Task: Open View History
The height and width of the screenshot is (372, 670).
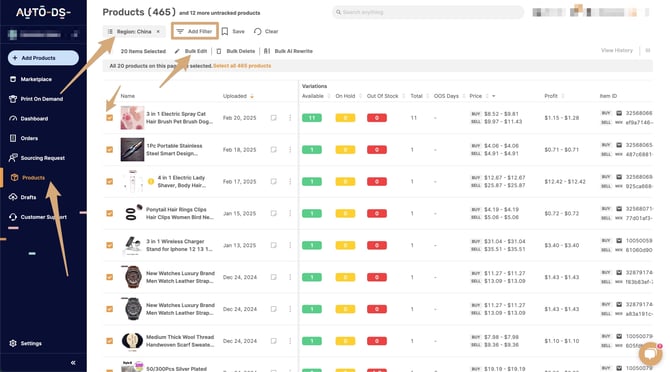Action: (617, 50)
